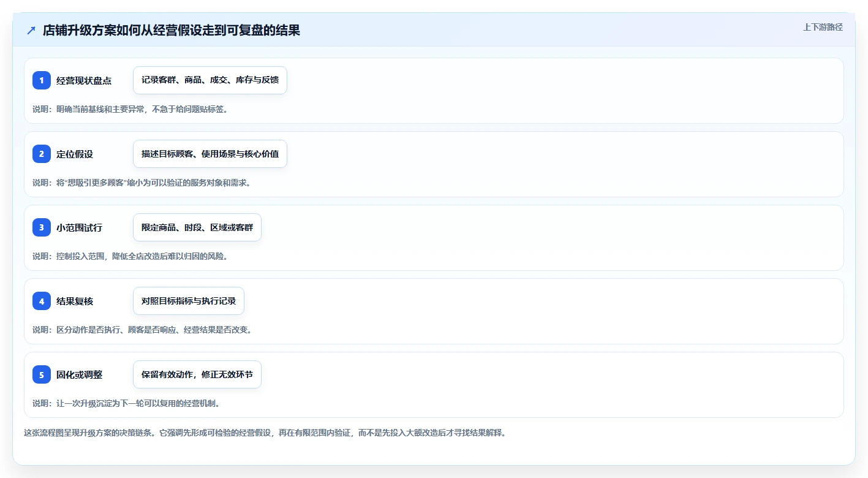Screen dimensions: 868x478
Task: Click the 保留有效动作，修正无效环节 chip
Action: pyautogui.click(x=197, y=374)
